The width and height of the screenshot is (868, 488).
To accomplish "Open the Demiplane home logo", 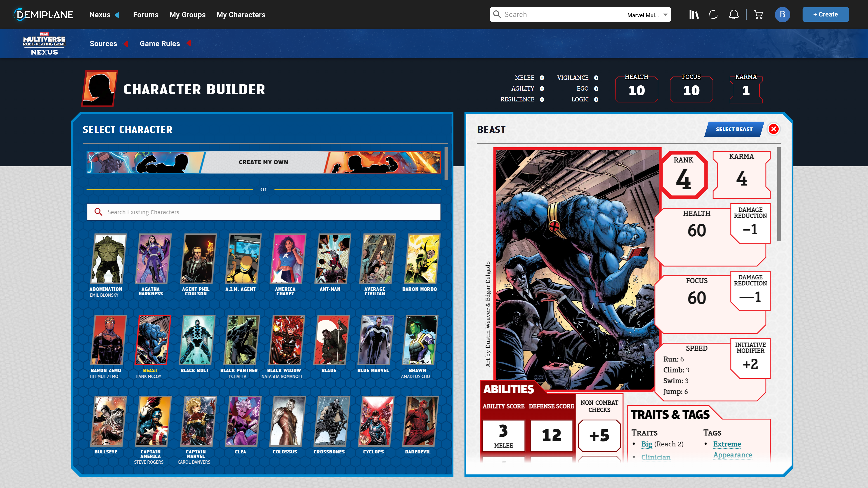I will pos(43,14).
